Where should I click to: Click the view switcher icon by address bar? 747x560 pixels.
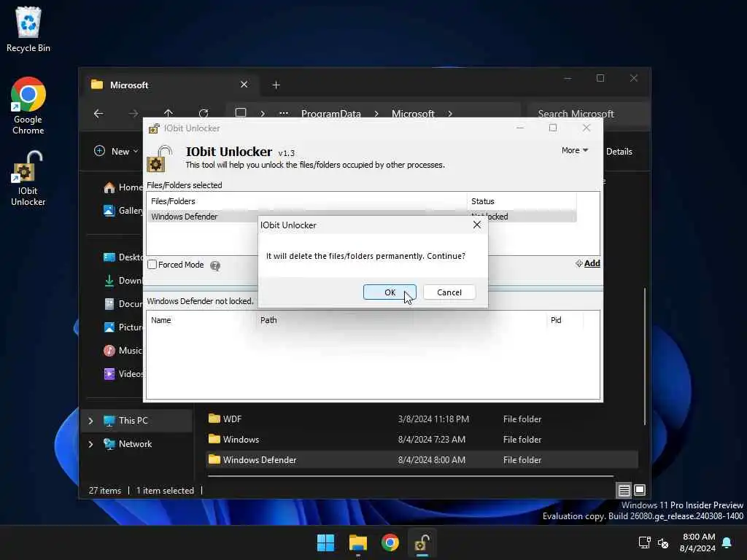click(x=241, y=113)
